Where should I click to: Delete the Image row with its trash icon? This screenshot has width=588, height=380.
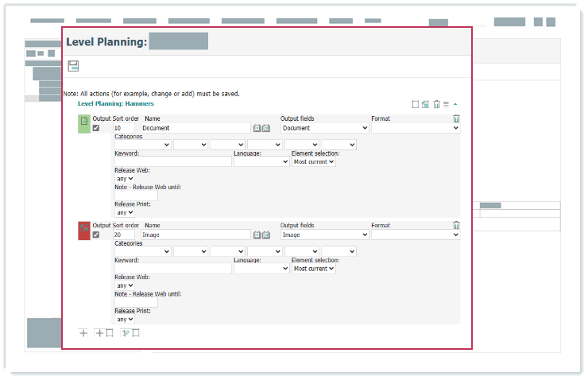pos(456,226)
